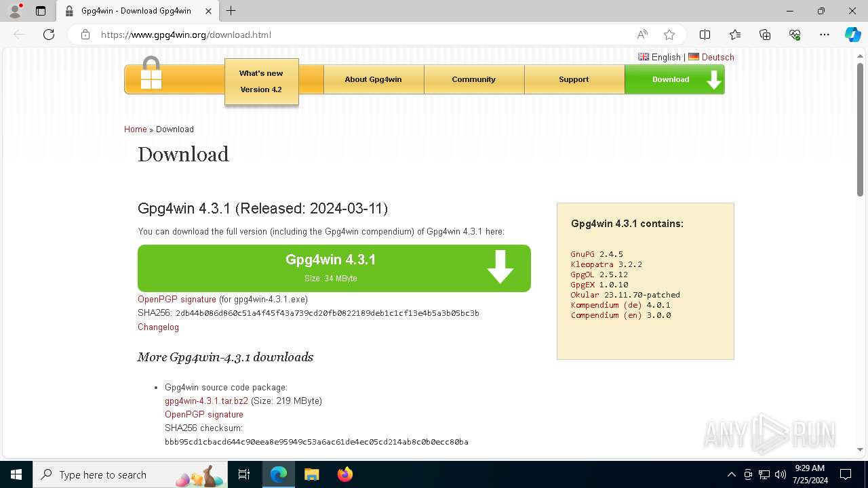This screenshot has width=868, height=488.
Task: Open Browser essentials heart icon
Action: point(795,35)
